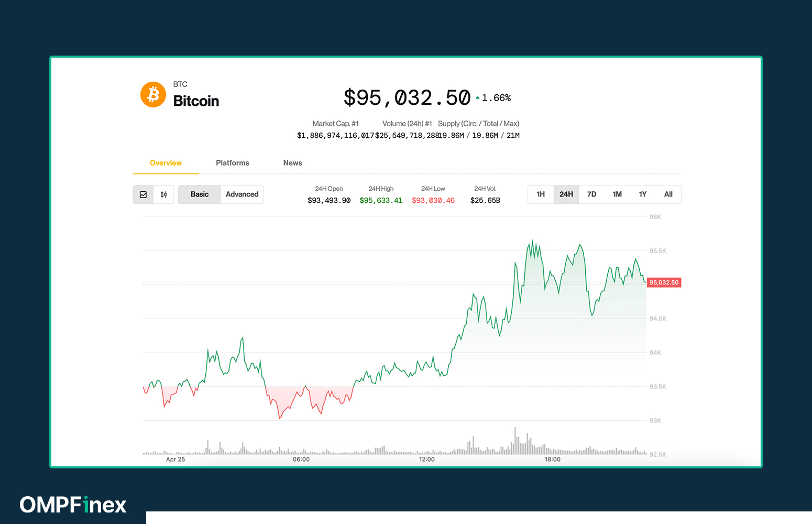The height and width of the screenshot is (524, 812).
Task: Select the 1Y timeframe
Action: (643, 194)
